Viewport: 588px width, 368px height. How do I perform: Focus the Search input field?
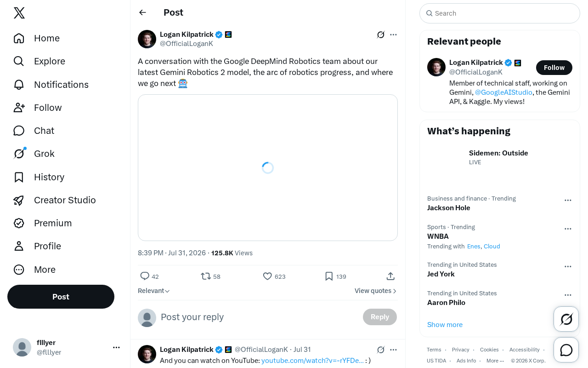pos(500,13)
